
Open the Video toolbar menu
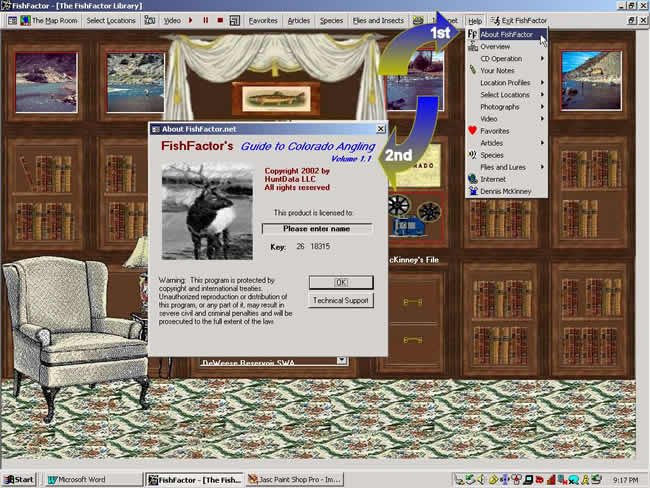tap(172, 20)
